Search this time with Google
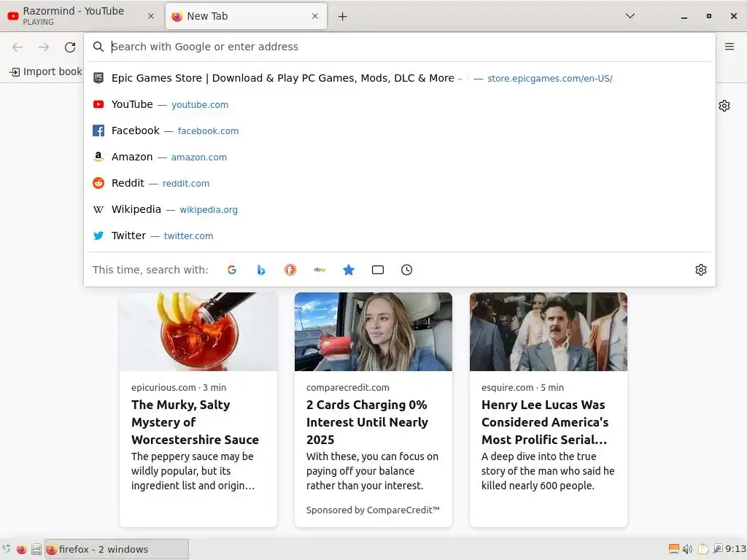This screenshot has height=560, width=747. click(232, 270)
